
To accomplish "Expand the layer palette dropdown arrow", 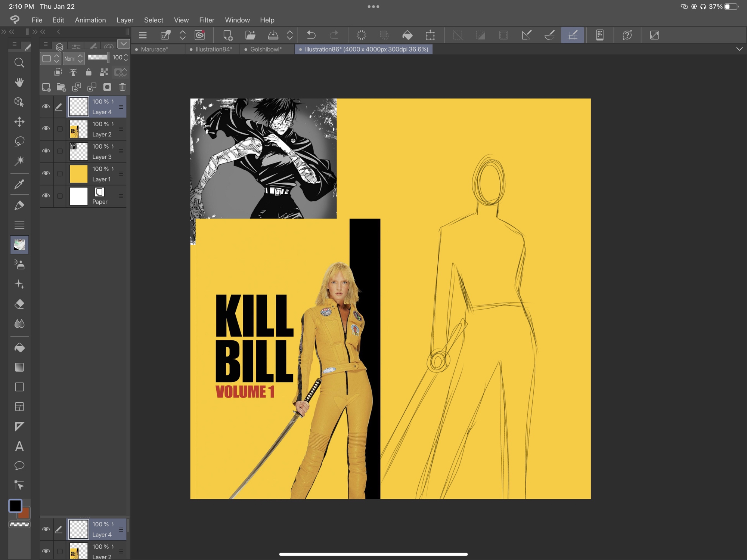I will click(123, 44).
